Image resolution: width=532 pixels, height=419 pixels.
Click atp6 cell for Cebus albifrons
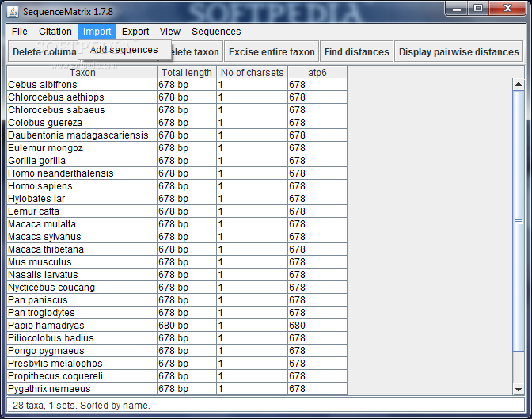(317, 85)
